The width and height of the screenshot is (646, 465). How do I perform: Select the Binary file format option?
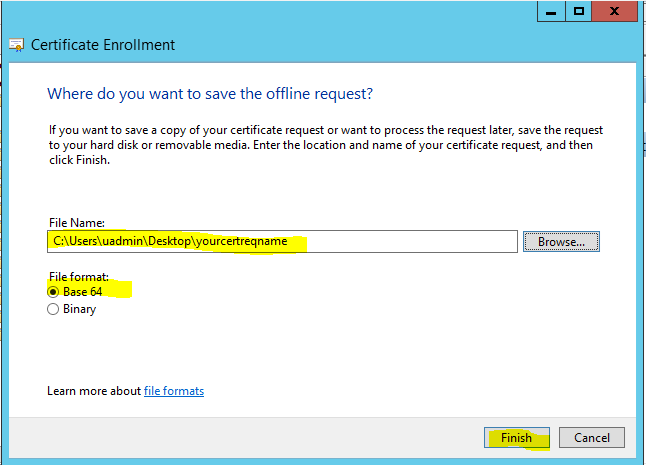[53, 309]
